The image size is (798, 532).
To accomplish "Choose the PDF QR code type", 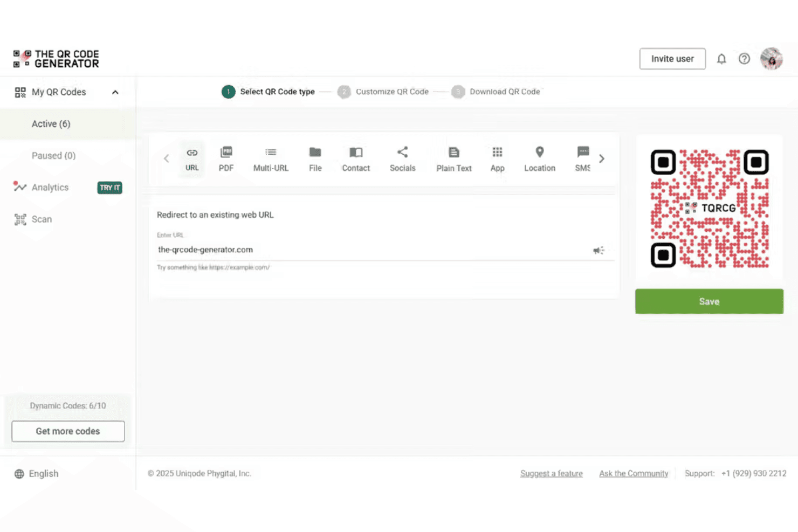I will pyautogui.click(x=226, y=159).
